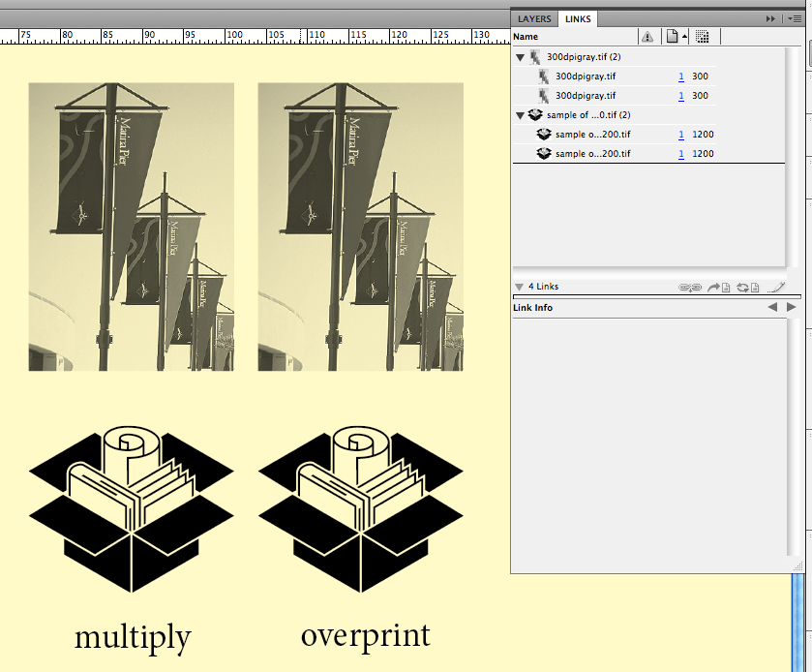Screen dimensions: 812x672
Task: Click the panel resize grip corner
Action: click(x=797, y=567)
